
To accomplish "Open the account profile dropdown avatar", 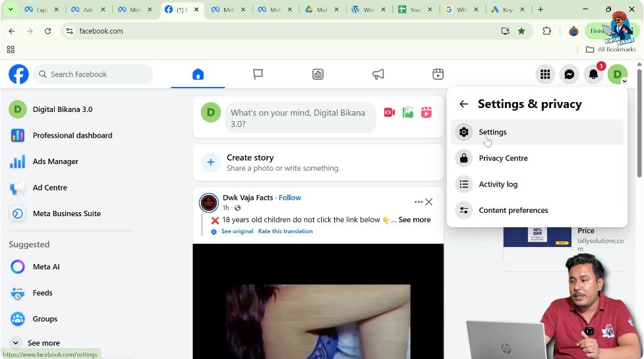I will click(x=617, y=74).
